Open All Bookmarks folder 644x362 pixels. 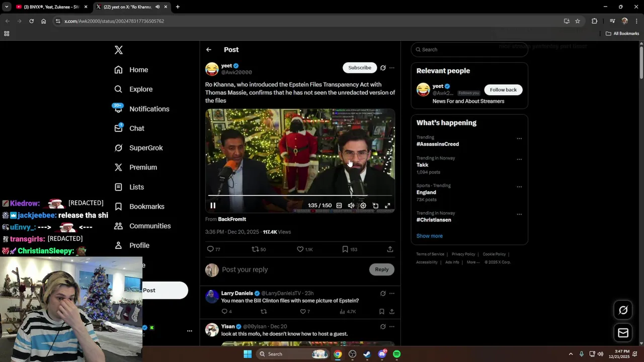622,34
